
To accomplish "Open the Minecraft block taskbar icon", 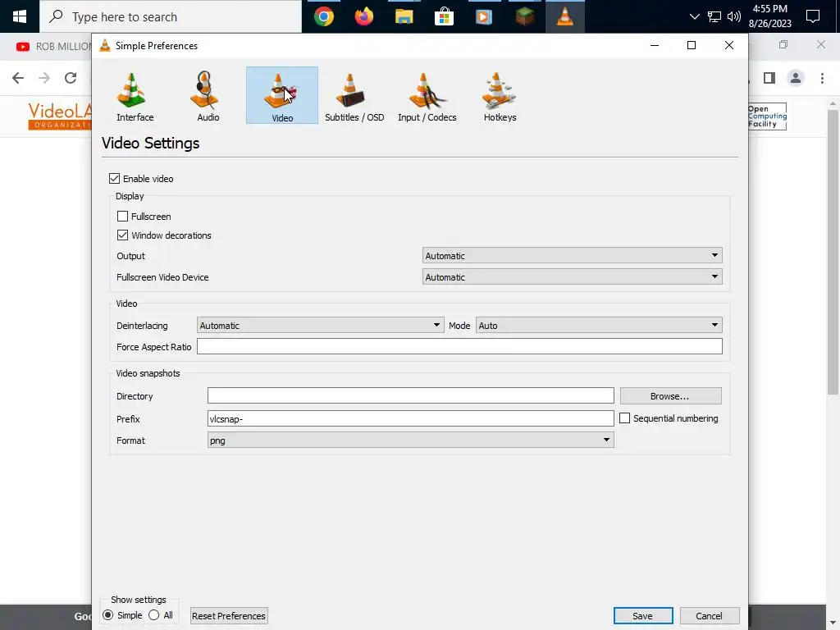I will click(x=525, y=16).
